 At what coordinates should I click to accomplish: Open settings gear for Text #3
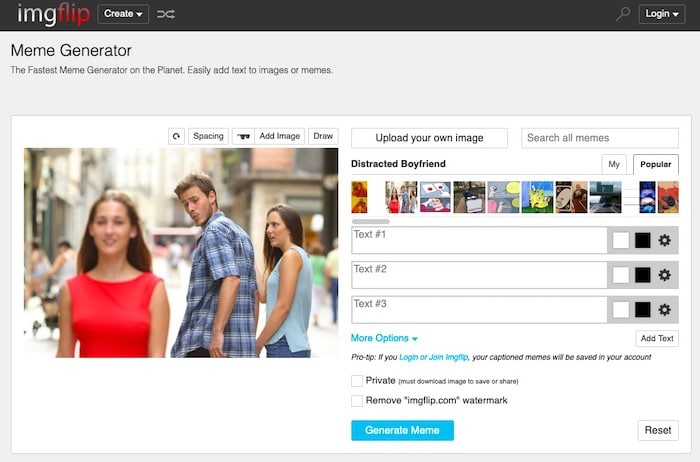(664, 310)
